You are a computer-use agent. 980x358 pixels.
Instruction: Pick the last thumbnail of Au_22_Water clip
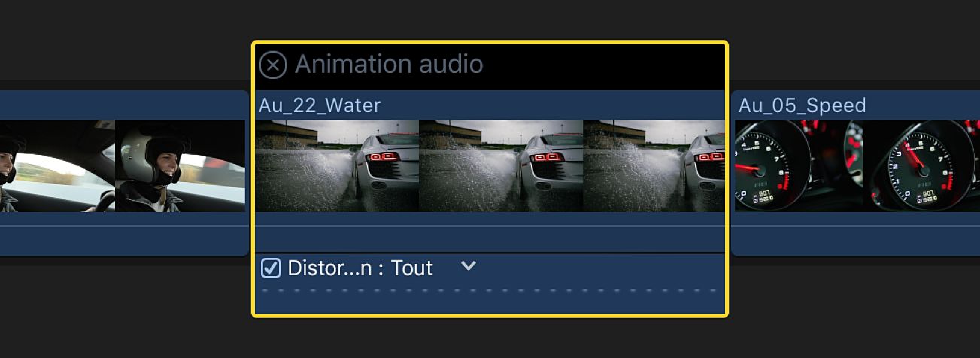[x=653, y=166]
